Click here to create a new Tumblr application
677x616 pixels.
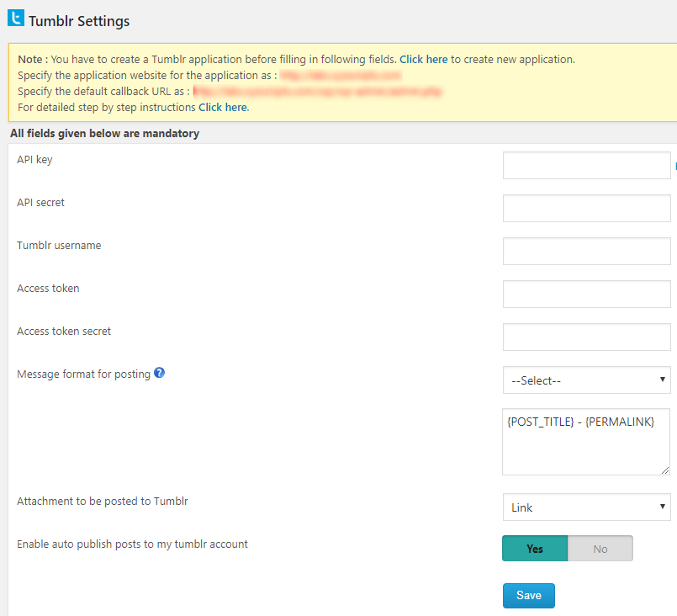pyautogui.click(x=423, y=59)
